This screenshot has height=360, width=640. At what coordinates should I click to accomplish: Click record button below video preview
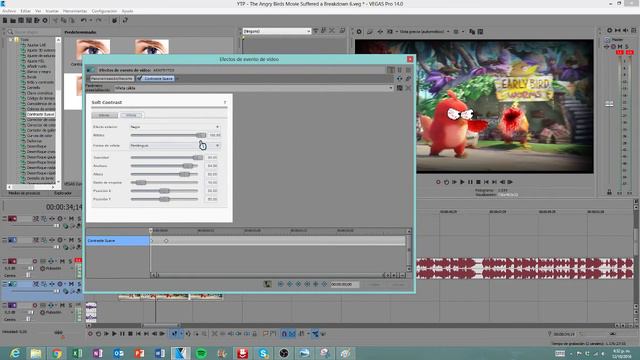438,182
